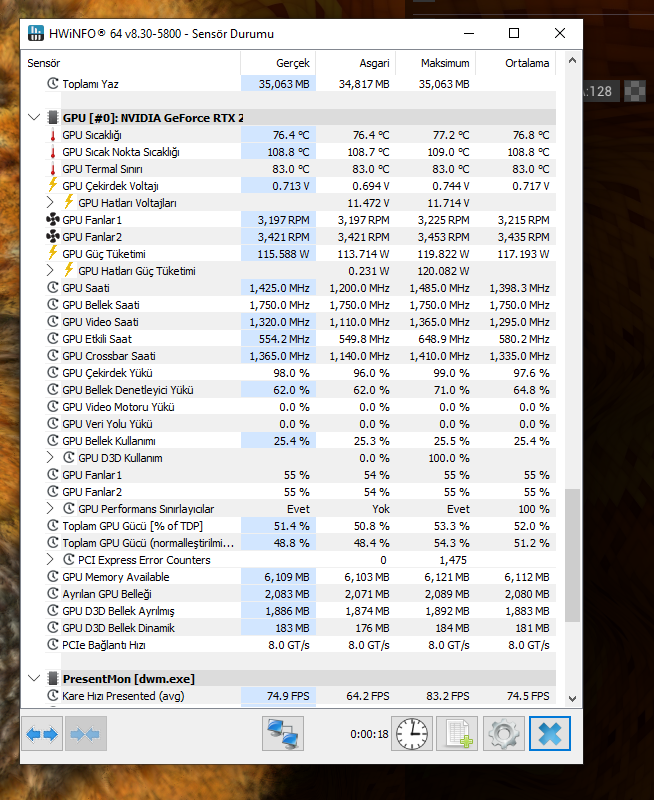Select GPU Bellek Denetleyici Yükü row label
The height and width of the screenshot is (800, 654).
pos(128,390)
